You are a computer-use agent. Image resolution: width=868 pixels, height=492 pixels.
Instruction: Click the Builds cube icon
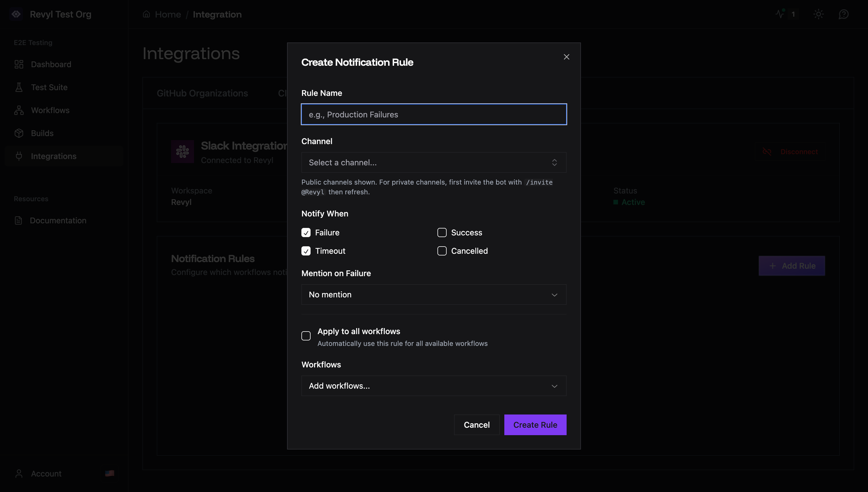(x=19, y=133)
